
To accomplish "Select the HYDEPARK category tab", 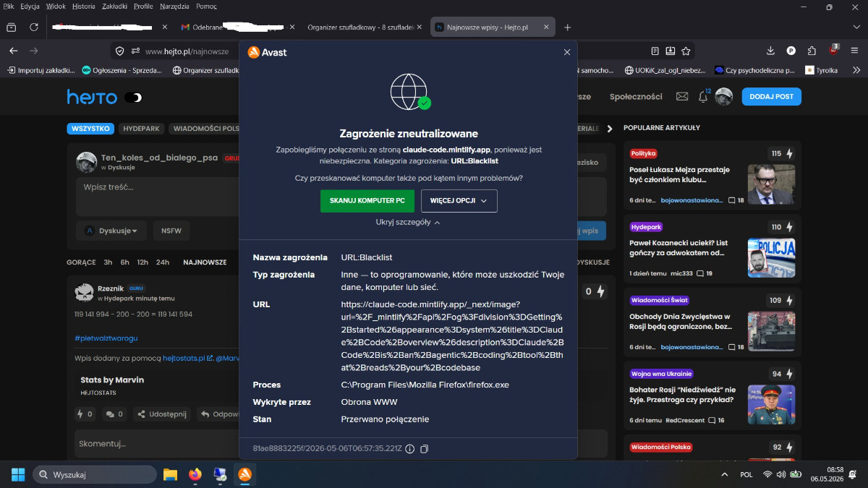I will (x=141, y=129).
